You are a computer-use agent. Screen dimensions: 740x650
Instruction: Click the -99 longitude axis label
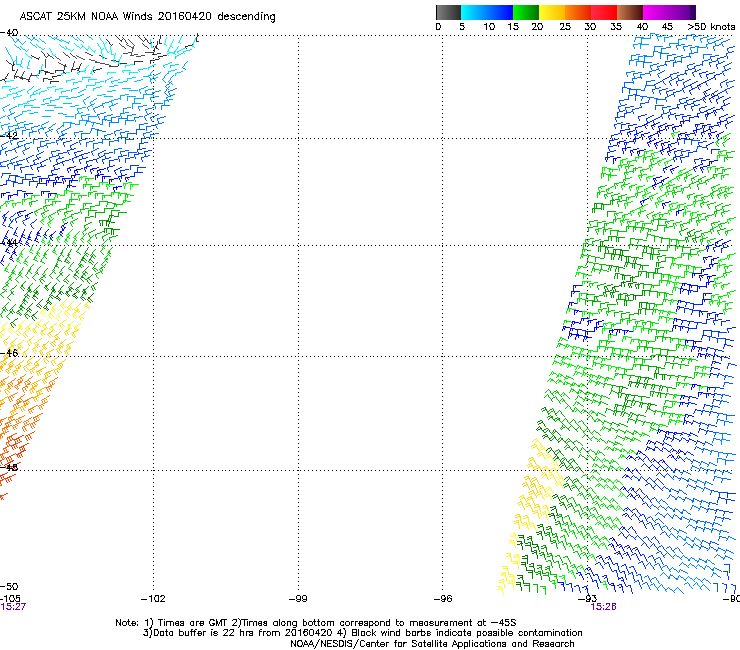tap(298, 599)
